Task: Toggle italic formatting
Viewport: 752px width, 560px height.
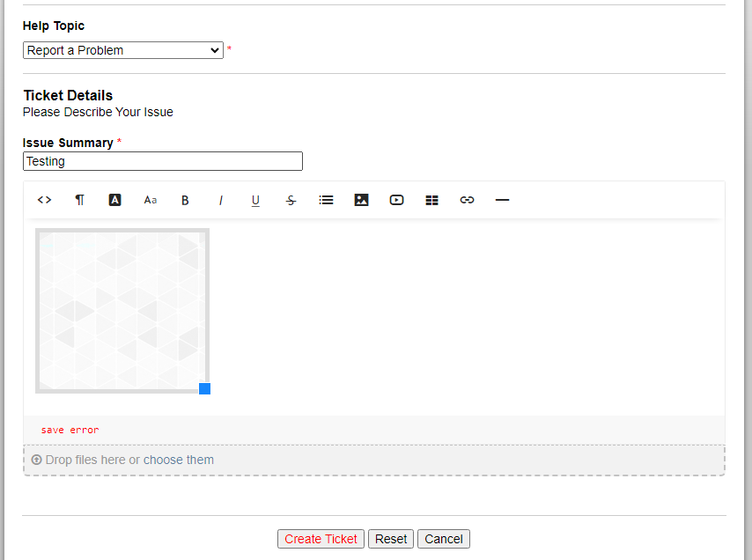Action: tap(221, 201)
